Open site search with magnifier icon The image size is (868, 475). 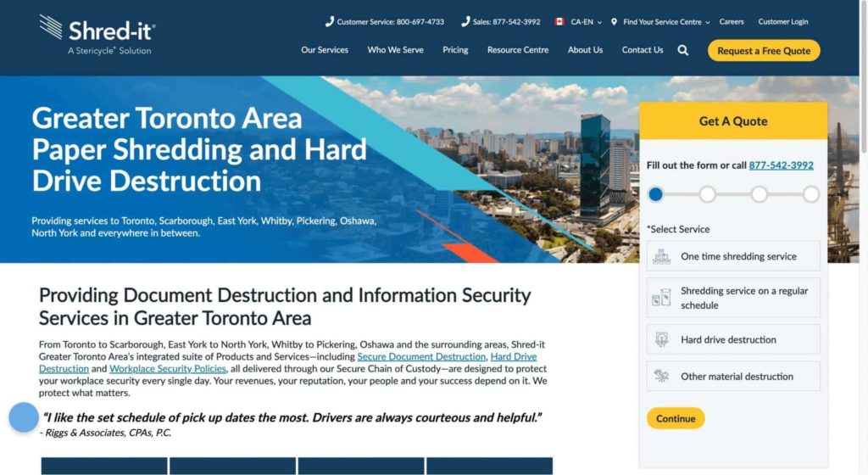point(683,50)
